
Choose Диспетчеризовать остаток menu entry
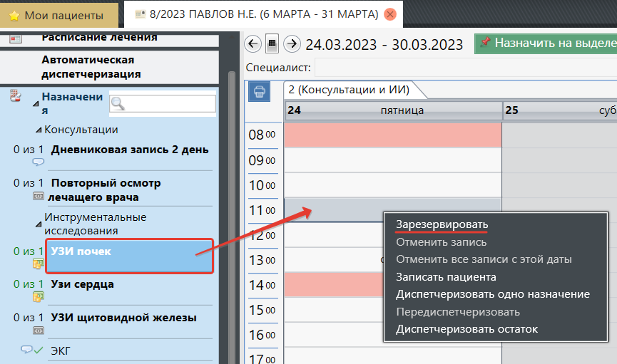[466, 329]
